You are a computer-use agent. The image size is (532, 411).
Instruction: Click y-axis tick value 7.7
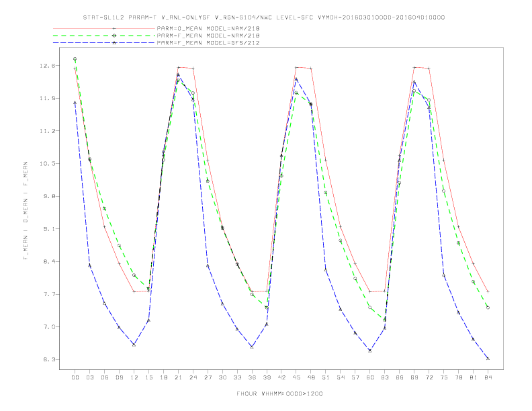[49, 294]
